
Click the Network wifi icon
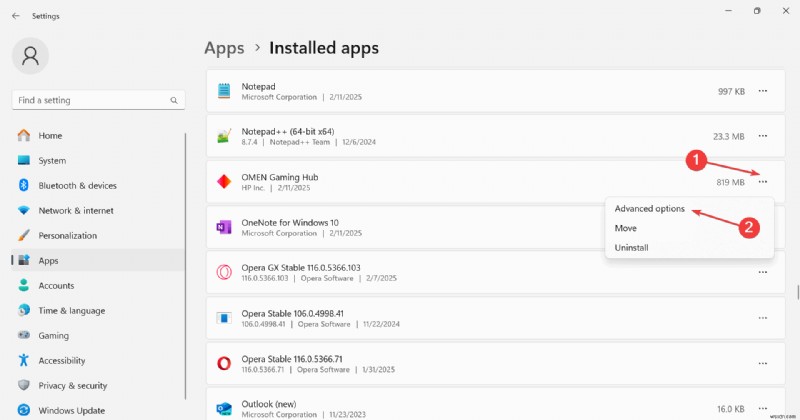pos(24,210)
